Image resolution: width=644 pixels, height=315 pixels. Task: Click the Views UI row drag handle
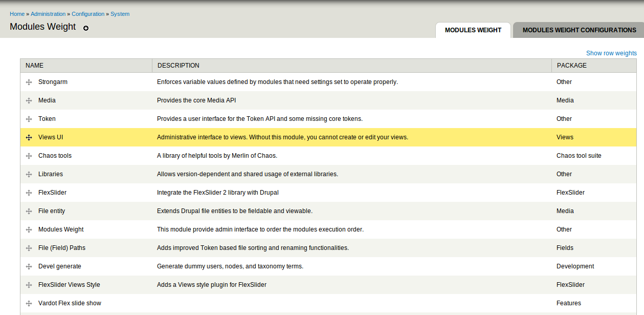point(29,137)
